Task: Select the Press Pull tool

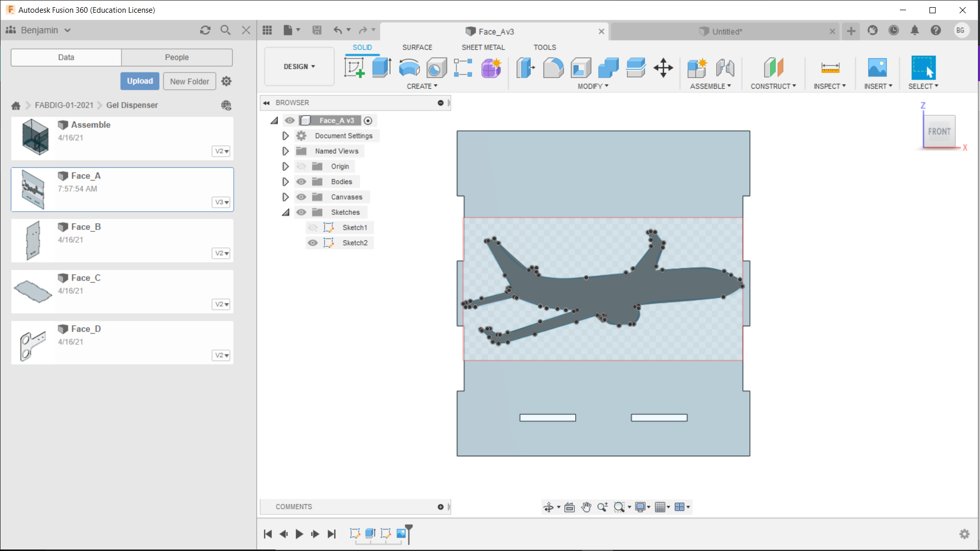Action: 526,67
